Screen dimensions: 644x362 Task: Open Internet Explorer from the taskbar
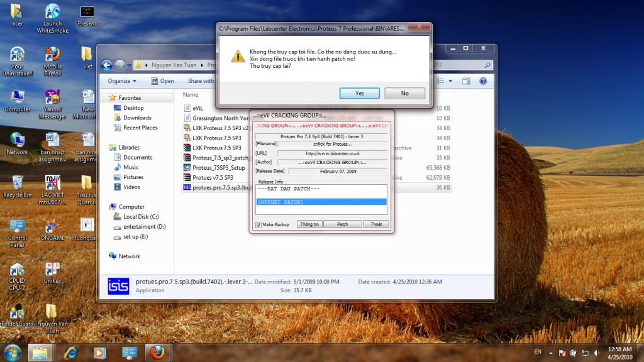click(x=70, y=353)
